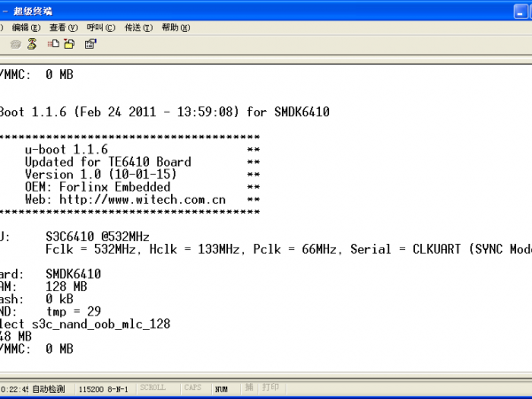Screen dimensions: 532x399
Task: Click the Call (phone) toolbar icon
Action: click(x=16, y=43)
